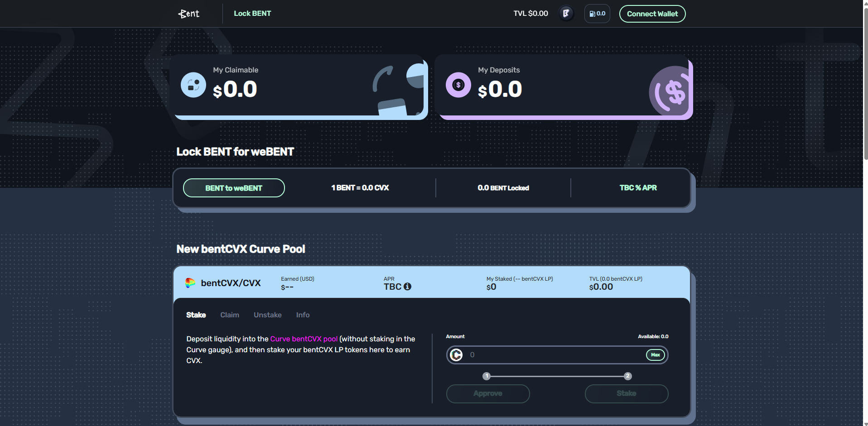Follow the Curve bentCVX pool link

tap(304, 339)
